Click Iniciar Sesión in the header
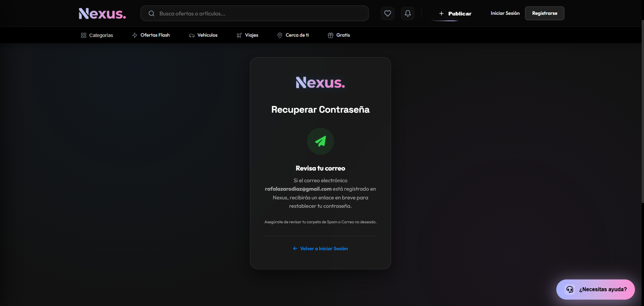This screenshot has height=306, width=644. pyautogui.click(x=505, y=13)
